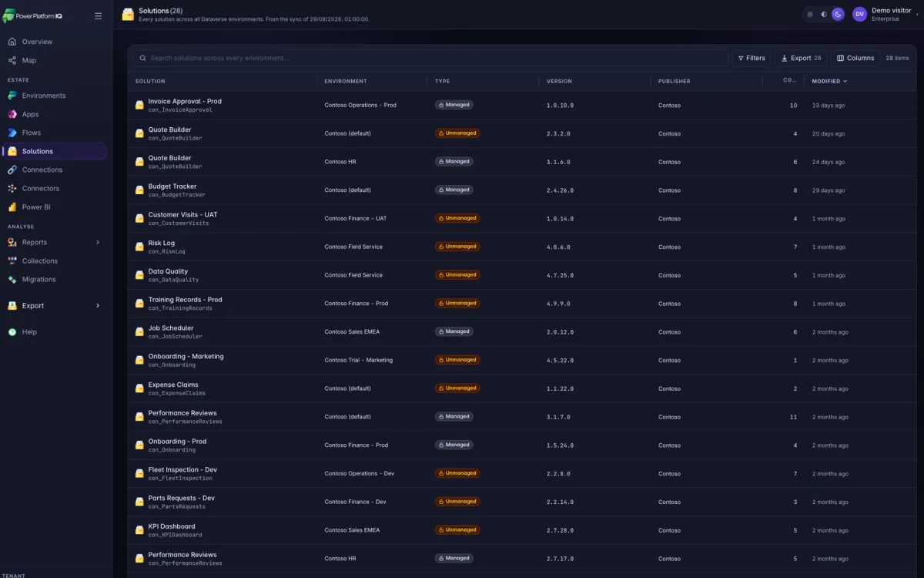Click the search magnifier icon
Screen dimensions: 924x578
(x=142, y=58)
